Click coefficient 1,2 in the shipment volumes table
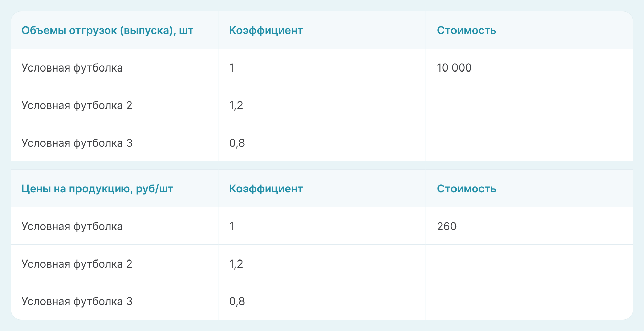 (x=236, y=106)
